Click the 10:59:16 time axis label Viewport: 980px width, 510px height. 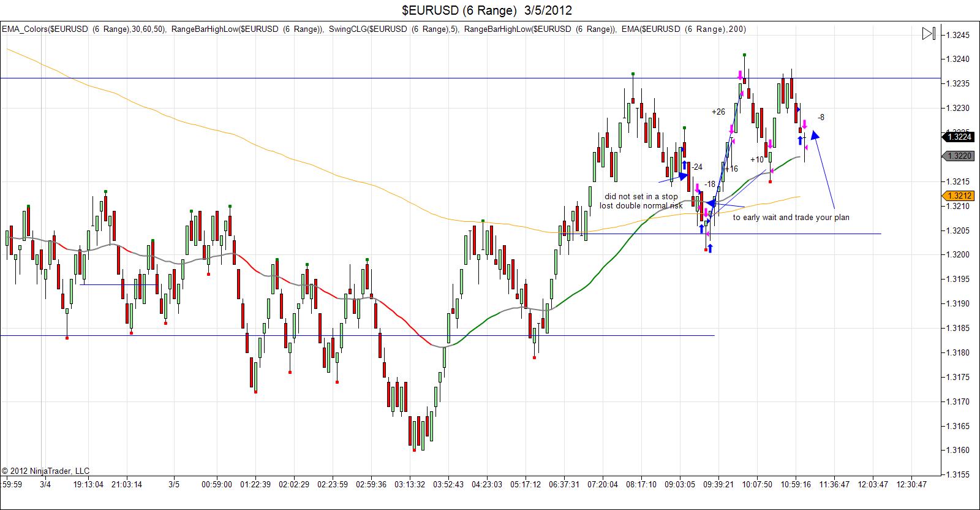point(795,484)
